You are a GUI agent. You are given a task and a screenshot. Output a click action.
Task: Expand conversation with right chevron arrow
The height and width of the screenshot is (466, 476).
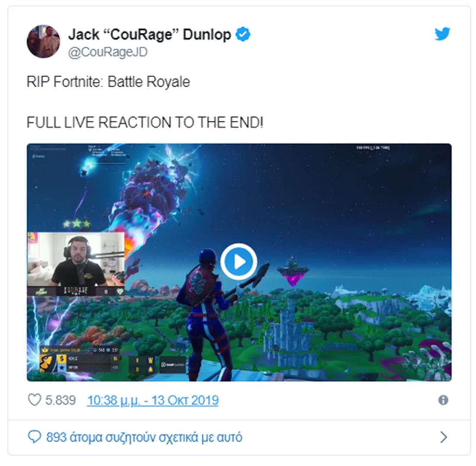point(444,437)
